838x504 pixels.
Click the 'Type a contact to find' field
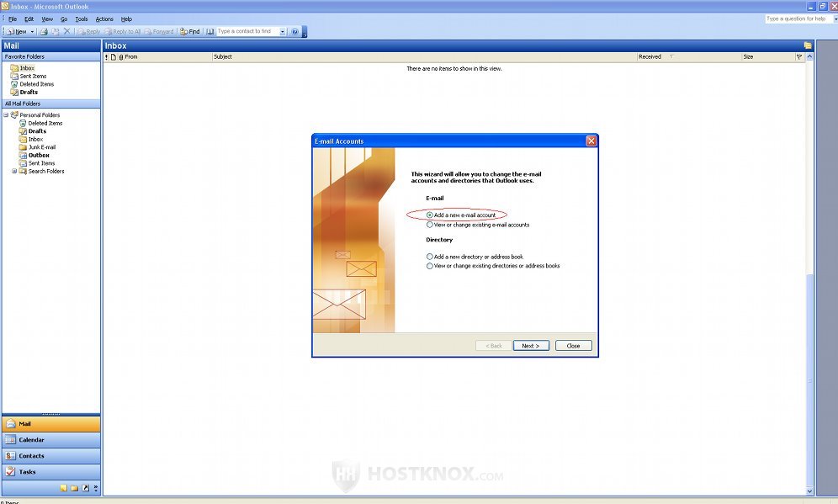click(x=247, y=31)
